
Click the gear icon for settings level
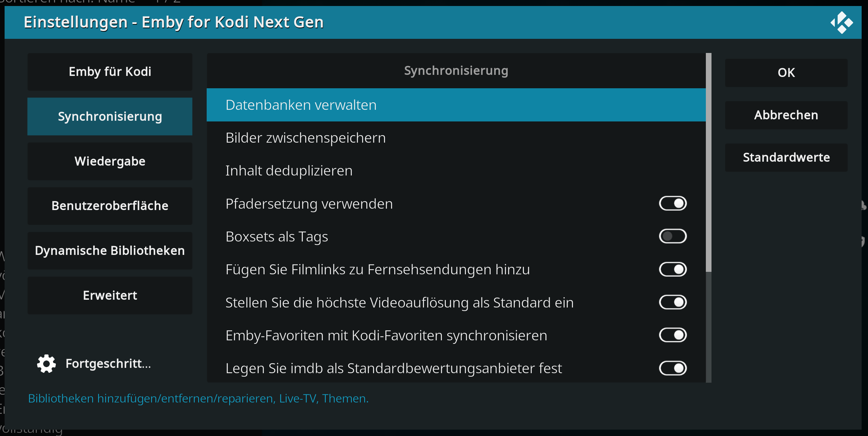(46, 364)
